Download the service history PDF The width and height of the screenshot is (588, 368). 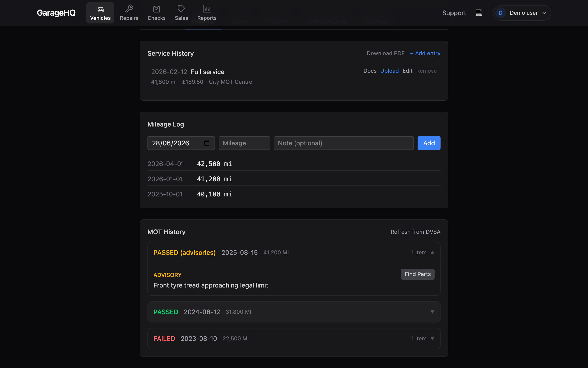click(385, 53)
